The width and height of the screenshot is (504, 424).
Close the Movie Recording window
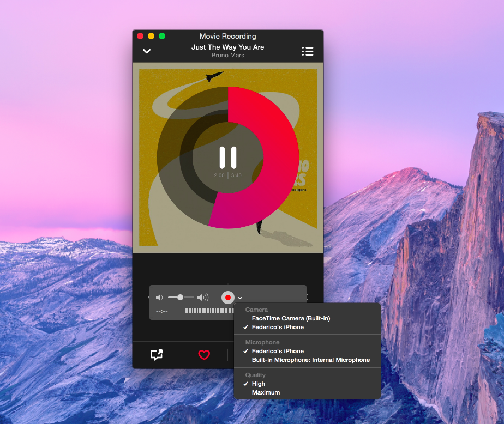140,36
